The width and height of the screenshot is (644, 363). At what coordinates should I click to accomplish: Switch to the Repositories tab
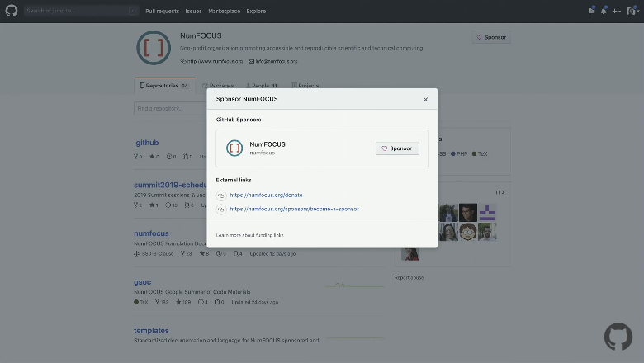[164, 86]
